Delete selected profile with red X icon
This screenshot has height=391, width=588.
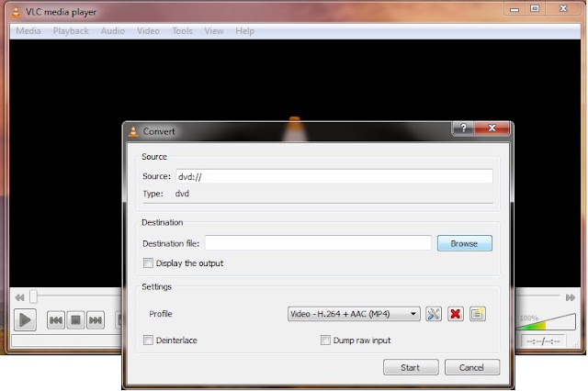point(456,314)
